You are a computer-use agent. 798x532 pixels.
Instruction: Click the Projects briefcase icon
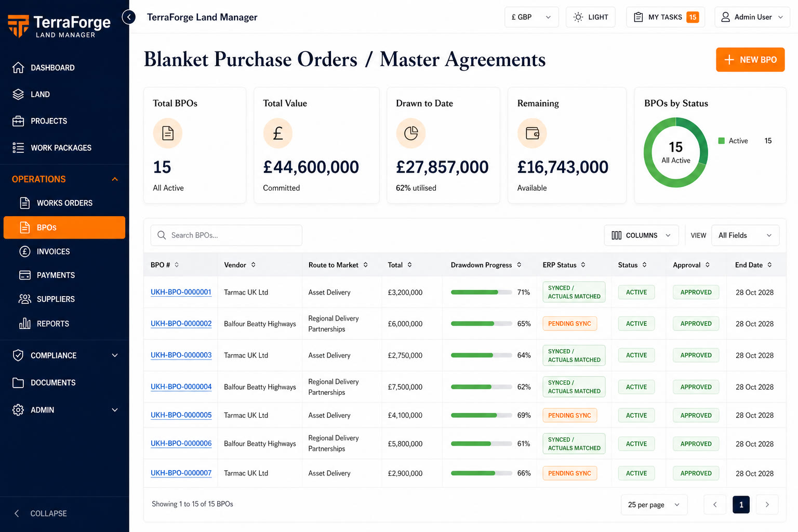18,121
